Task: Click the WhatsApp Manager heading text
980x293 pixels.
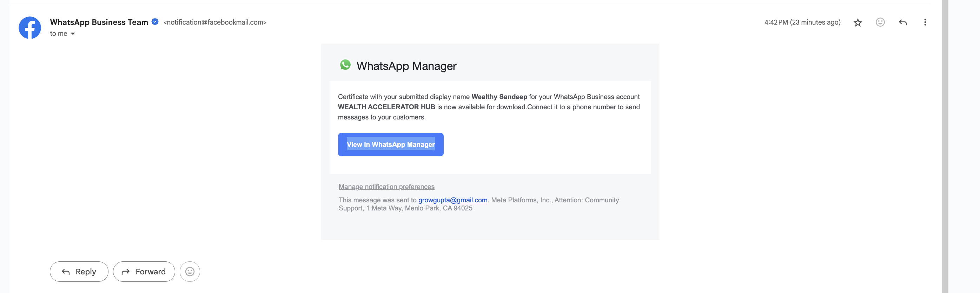Action: 406,66
